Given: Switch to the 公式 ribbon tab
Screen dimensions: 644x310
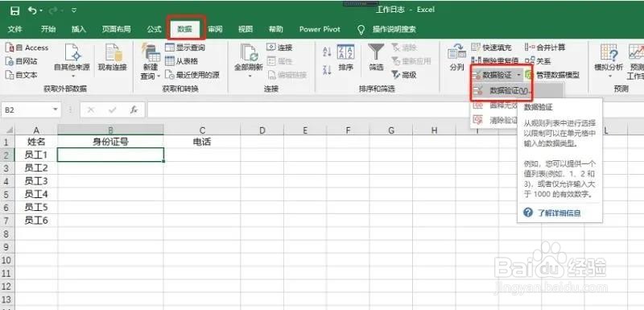Looking at the screenshot, I should [x=154, y=29].
